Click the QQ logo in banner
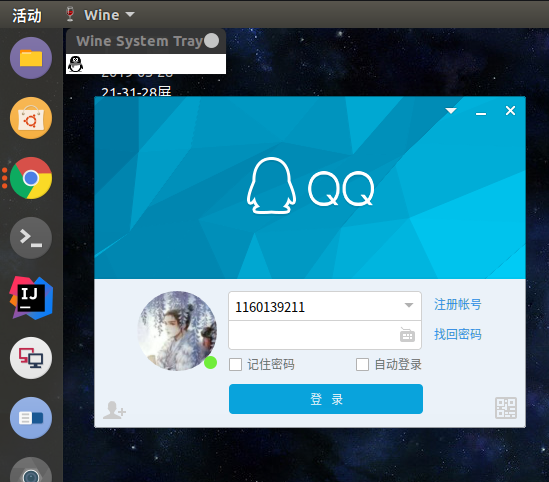Image resolution: width=549 pixels, height=482 pixels. tap(311, 186)
